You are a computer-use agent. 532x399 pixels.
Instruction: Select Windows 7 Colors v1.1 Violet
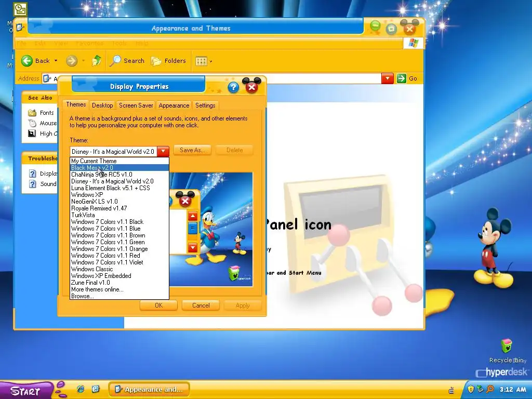[x=119, y=262]
